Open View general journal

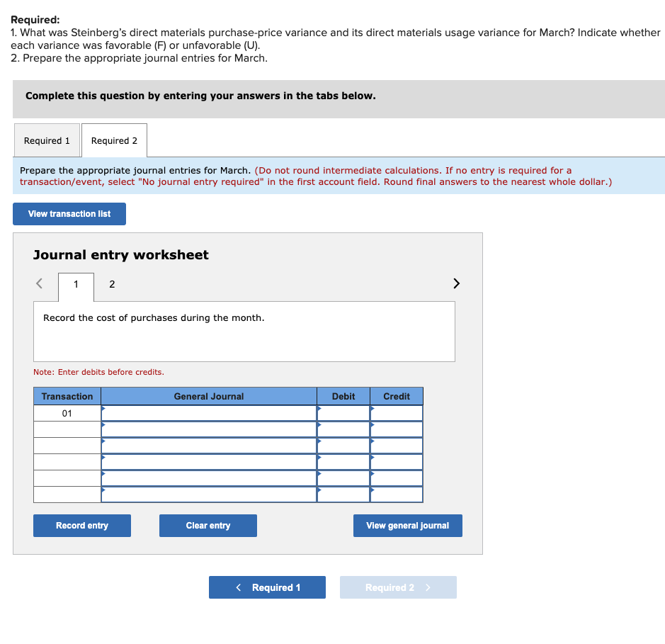[x=407, y=526]
